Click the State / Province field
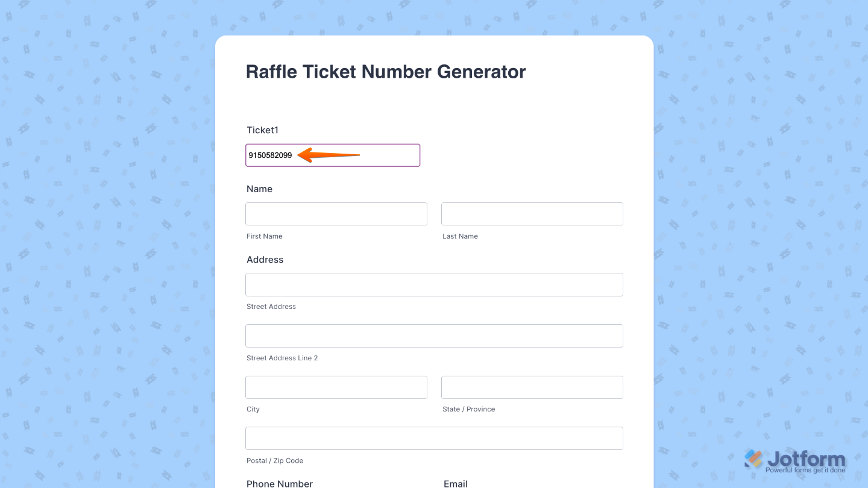Screen dimensions: 868x488 (532, 387)
